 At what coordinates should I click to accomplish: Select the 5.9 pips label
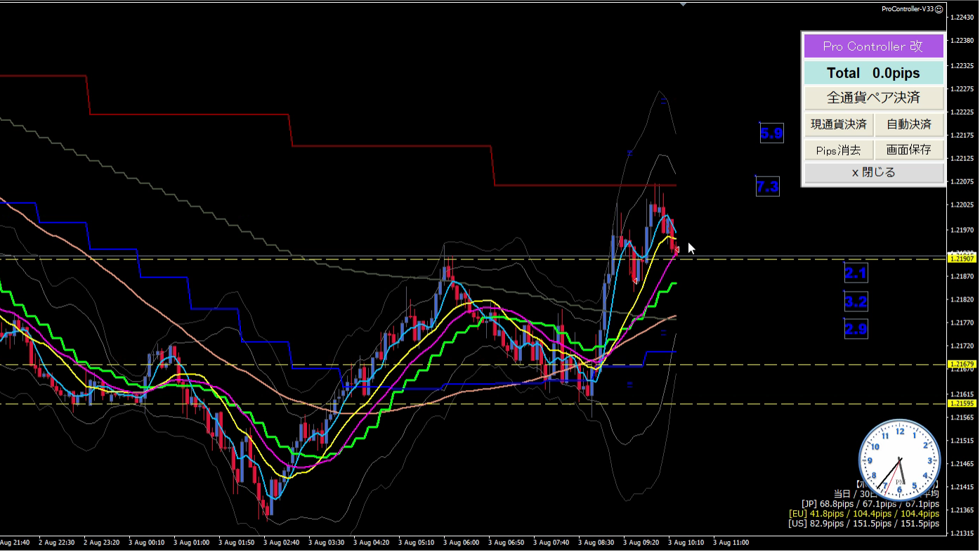click(x=771, y=133)
